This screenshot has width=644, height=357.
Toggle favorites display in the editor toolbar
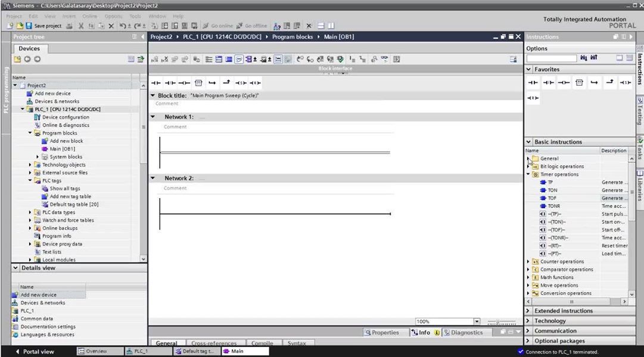click(278, 59)
